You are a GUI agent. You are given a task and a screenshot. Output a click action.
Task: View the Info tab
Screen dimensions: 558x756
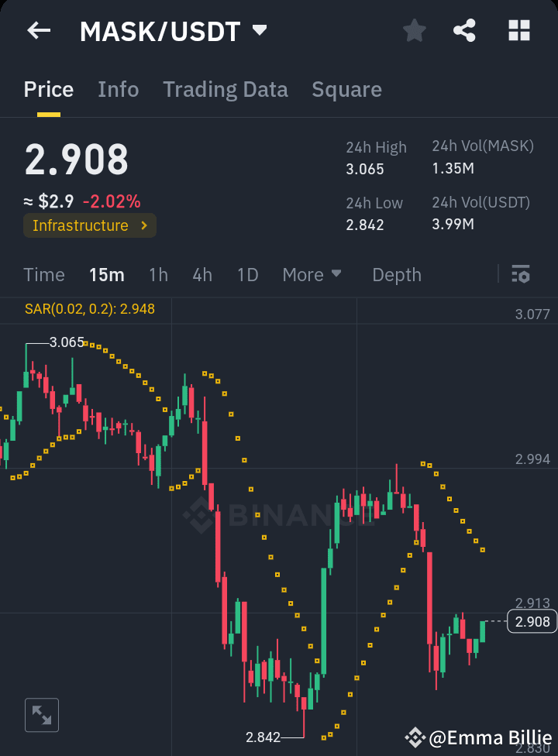(118, 89)
